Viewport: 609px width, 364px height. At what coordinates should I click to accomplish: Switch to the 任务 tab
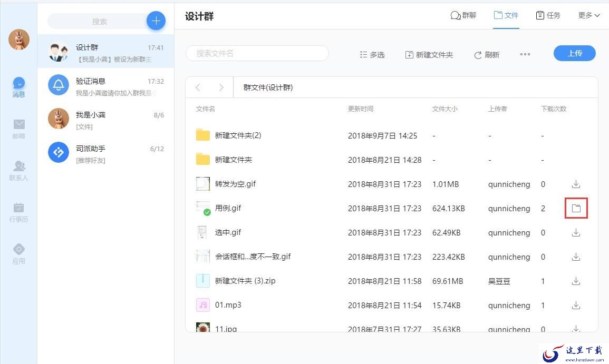click(548, 15)
